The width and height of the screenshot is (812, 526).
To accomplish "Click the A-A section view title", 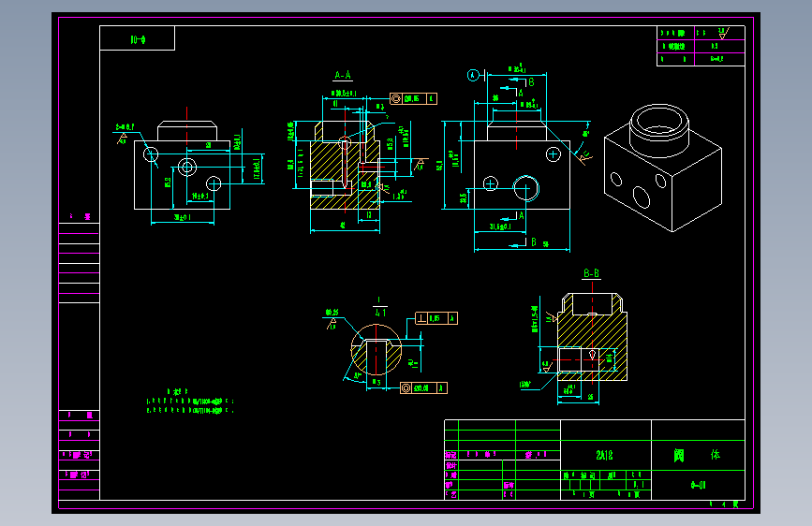I will click(343, 76).
